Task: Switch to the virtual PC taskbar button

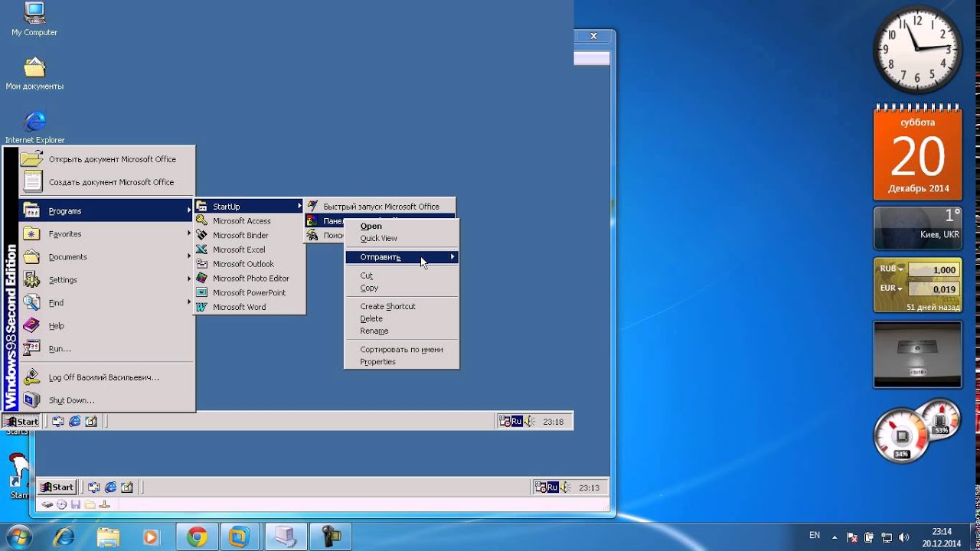Action: [x=286, y=537]
